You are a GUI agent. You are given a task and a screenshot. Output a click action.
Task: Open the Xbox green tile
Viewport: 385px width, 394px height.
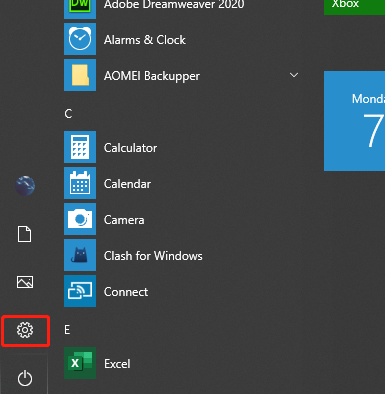coord(354,7)
